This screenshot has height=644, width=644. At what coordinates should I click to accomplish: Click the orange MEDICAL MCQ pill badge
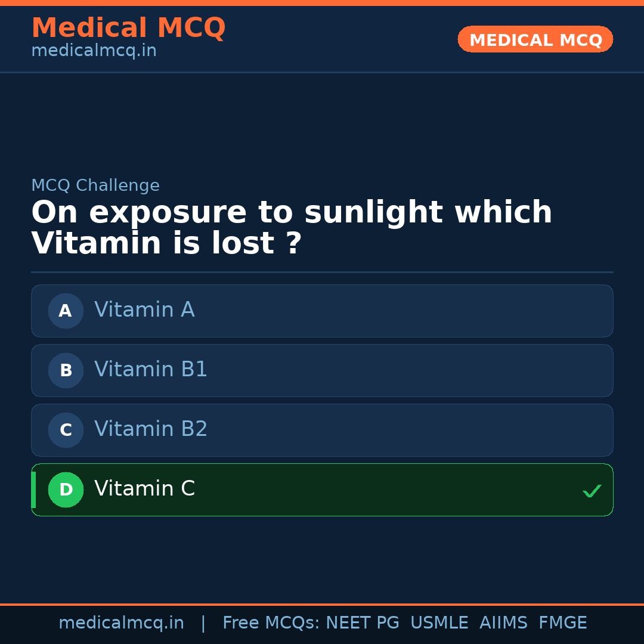(535, 39)
